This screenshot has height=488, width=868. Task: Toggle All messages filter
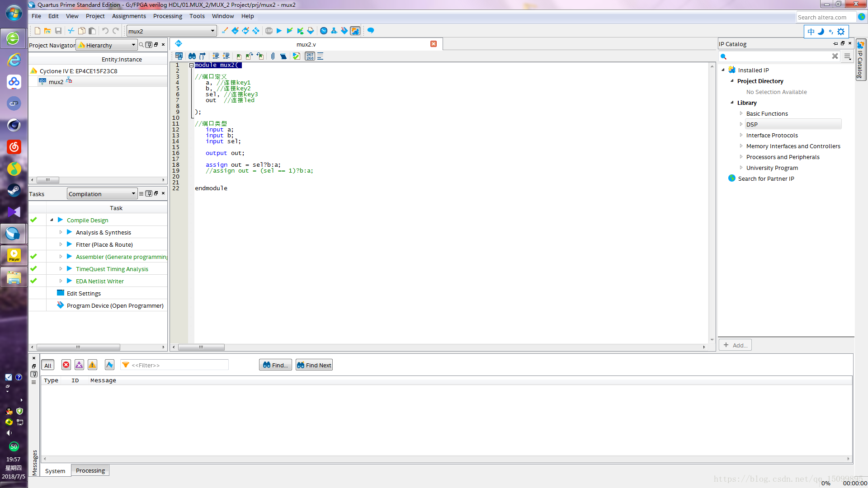pyautogui.click(x=48, y=365)
